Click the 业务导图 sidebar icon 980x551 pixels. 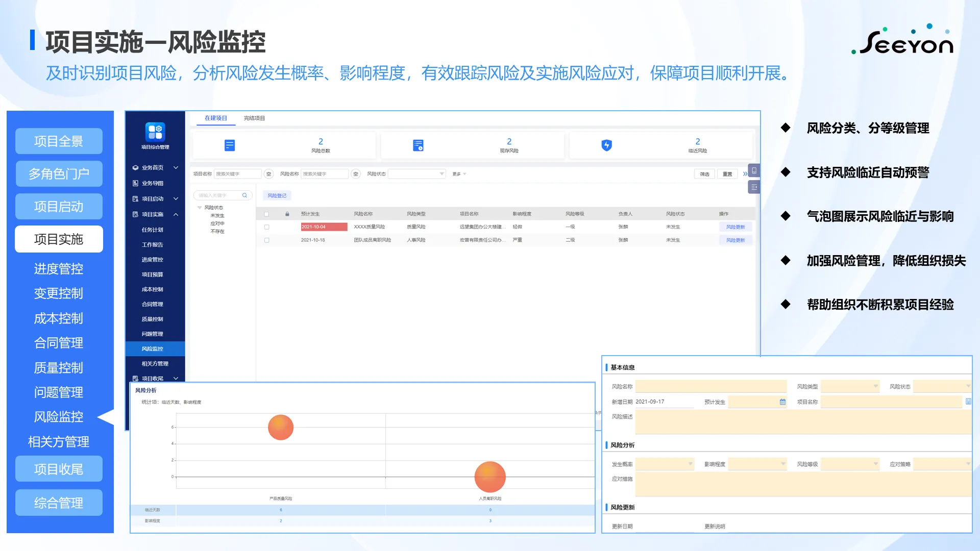point(135,183)
